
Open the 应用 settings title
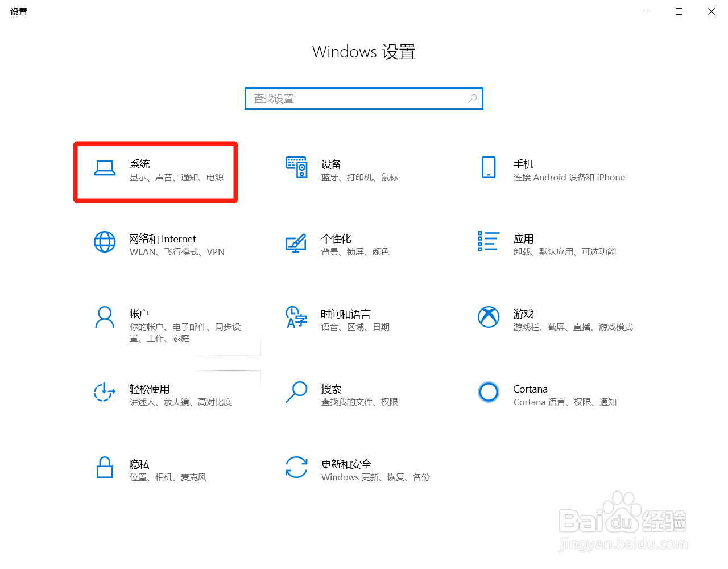click(x=523, y=239)
